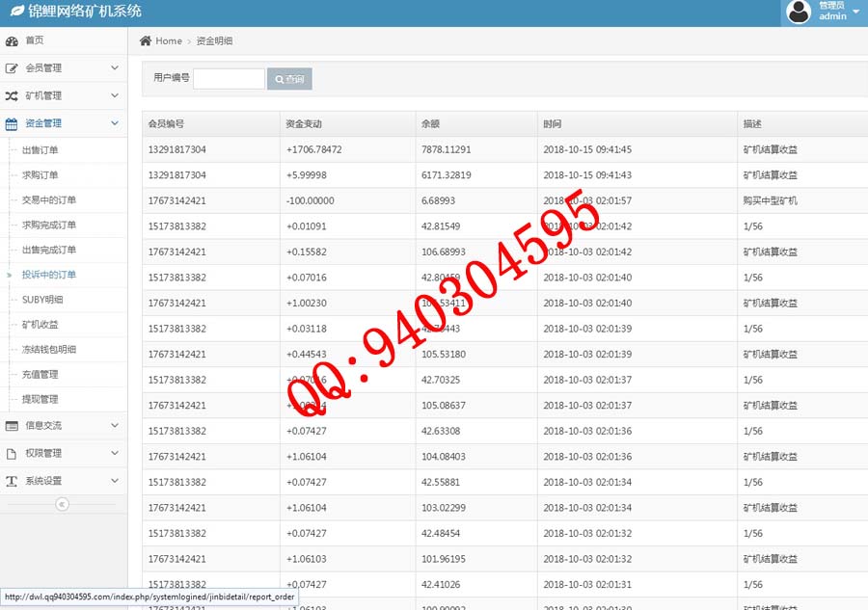Image resolution: width=868 pixels, height=610 pixels.
Task: Click the keyboard icon beside 信息交流
Action: 12,426
